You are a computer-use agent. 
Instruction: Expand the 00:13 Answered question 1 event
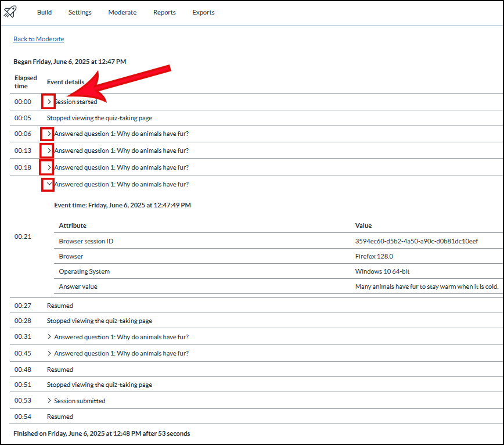(49, 150)
